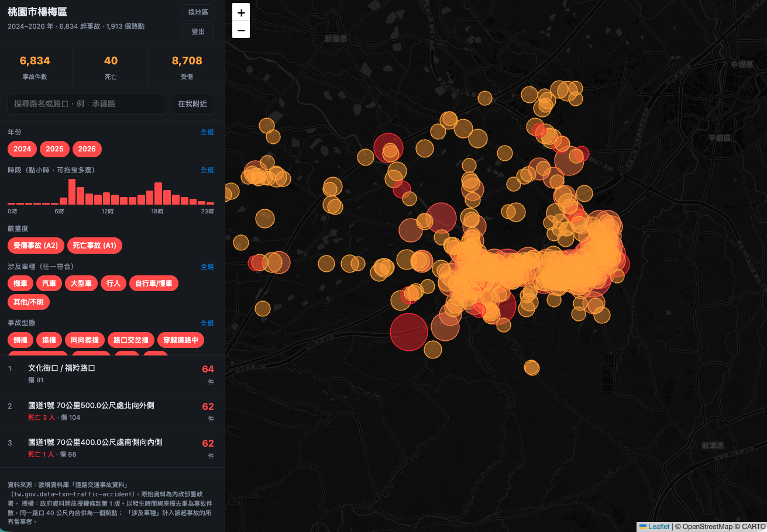767x532 pixels.
Task: Select all vehicle types via 全選
Action: pos(207,267)
